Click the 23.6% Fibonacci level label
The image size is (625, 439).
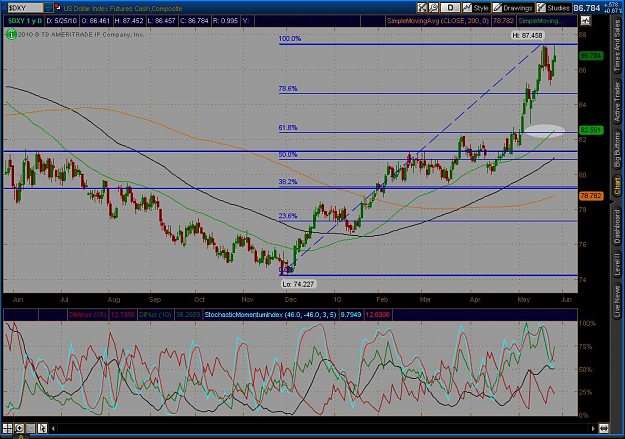(288, 216)
